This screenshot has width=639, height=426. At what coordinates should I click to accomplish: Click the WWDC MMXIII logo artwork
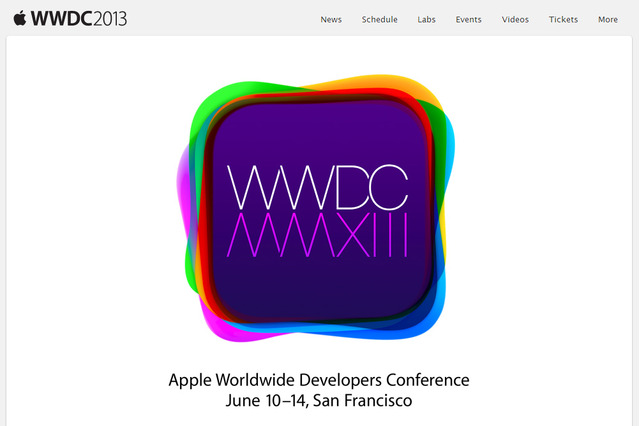pos(316,208)
